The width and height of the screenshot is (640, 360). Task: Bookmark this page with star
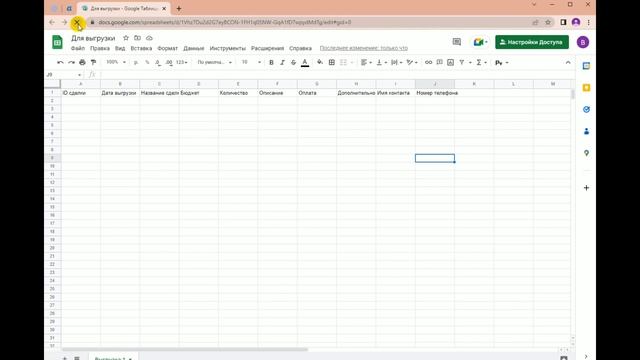click(548, 22)
